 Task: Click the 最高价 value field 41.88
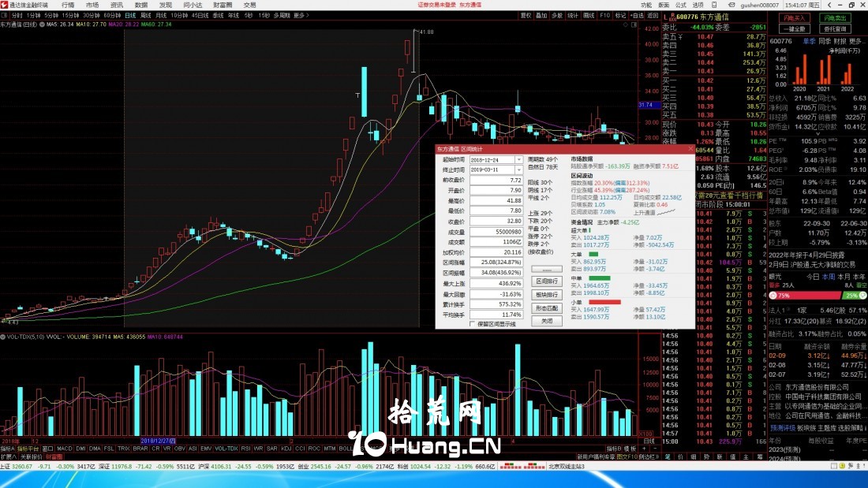tap(496, 201)
